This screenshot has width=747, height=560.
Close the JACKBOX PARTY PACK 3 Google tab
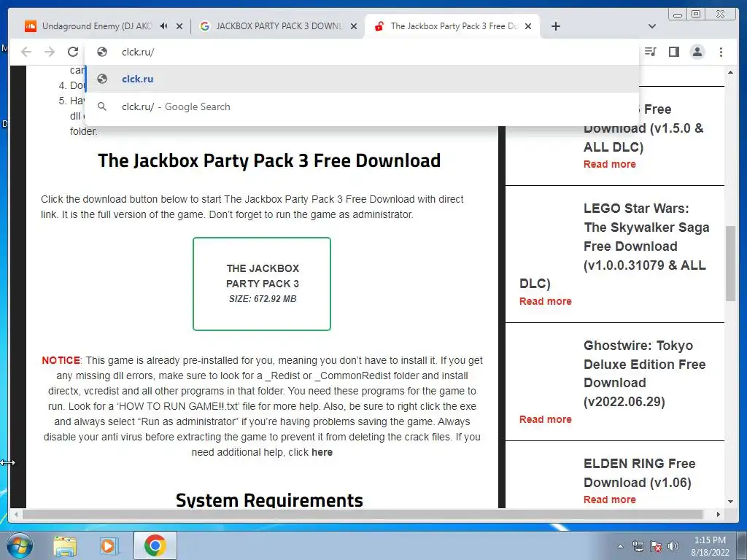point(354,26)
